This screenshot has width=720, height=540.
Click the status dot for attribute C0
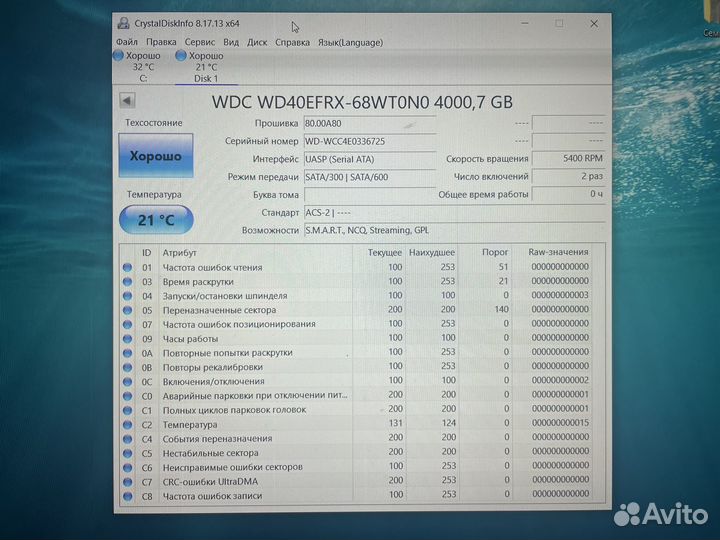tap(128, 396)
